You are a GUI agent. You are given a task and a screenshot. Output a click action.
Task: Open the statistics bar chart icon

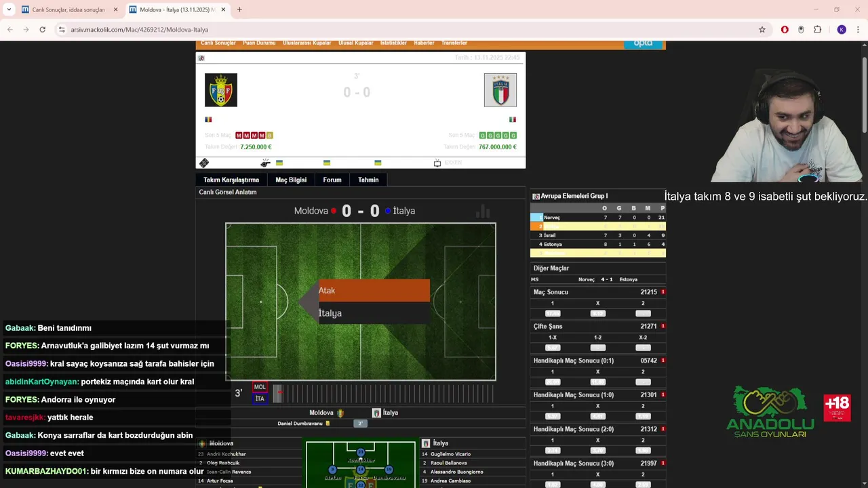483,211
